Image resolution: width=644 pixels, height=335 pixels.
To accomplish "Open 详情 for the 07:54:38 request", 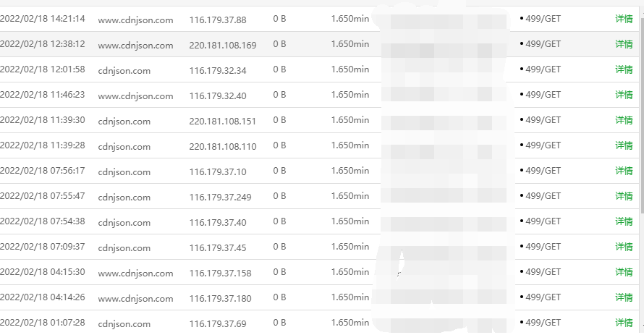I will tap(624, 222).
